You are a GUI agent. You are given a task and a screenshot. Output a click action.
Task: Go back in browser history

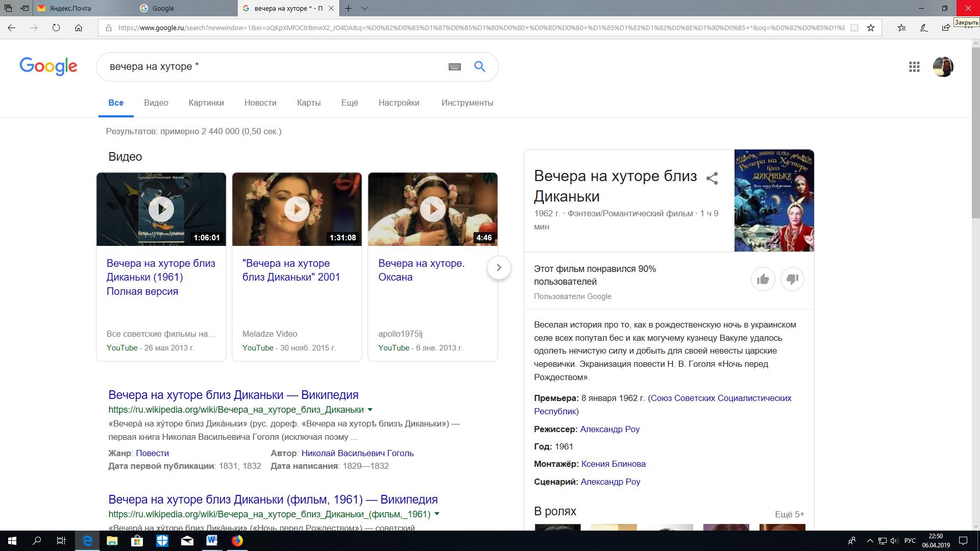pyautogui.click(x=11, y=28)
